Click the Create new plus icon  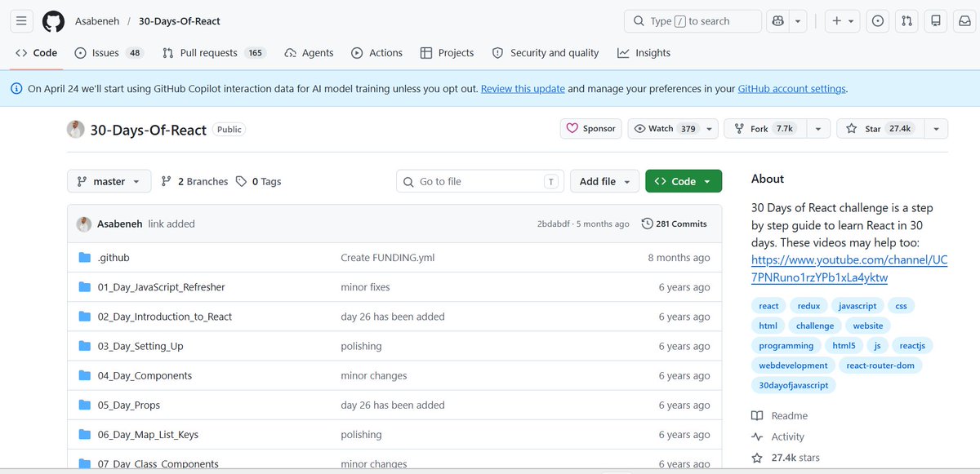click(836, 21)
